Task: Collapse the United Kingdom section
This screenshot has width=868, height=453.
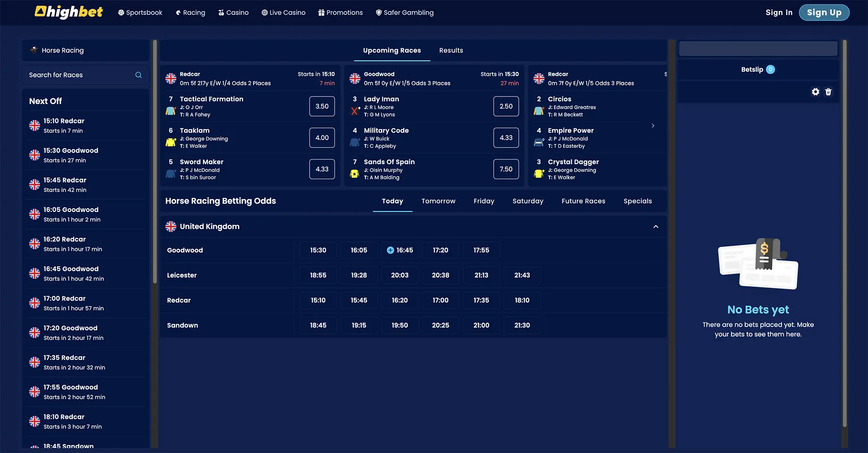Action: point(655,226)
